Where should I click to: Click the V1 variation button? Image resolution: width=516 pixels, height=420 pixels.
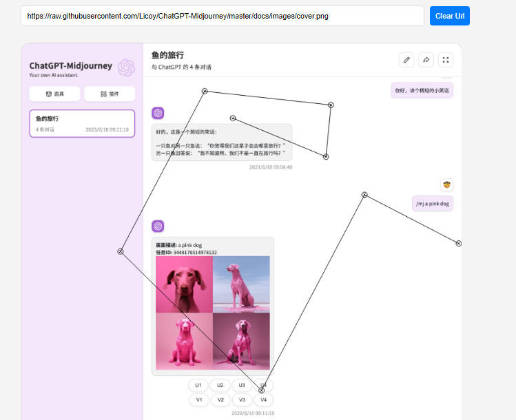(198, 399)
